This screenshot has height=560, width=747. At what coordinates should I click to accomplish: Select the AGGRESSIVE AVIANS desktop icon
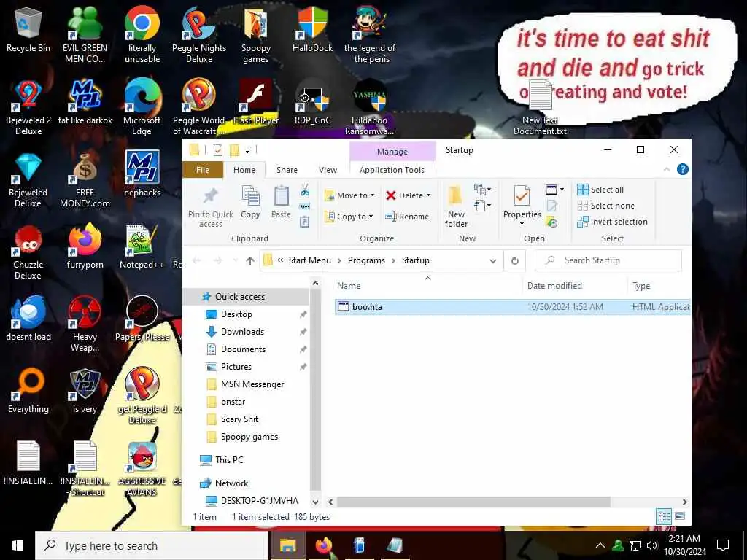click(142, 469)
